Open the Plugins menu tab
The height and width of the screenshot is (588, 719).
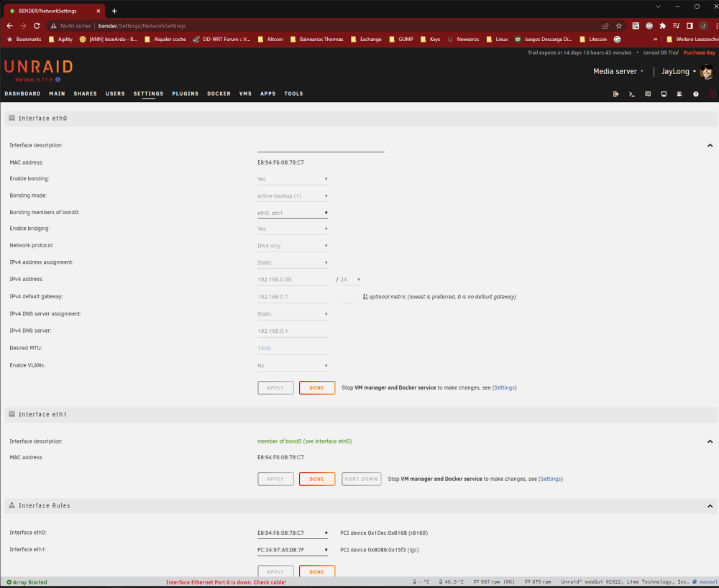point(186,93)
